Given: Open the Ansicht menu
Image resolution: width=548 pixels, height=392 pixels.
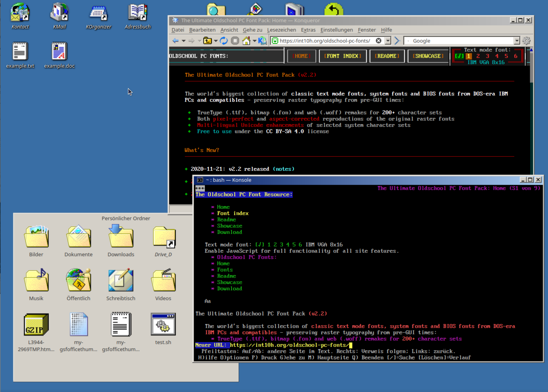Looking at the screenshot, I should 229,30.
